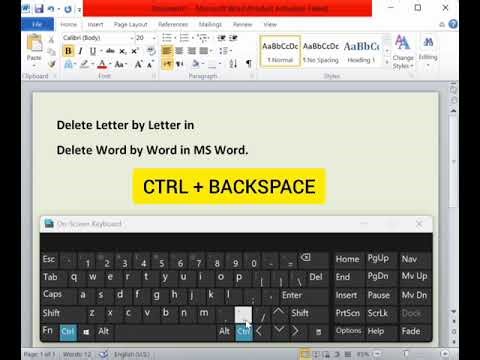Image resolution: width=480 pixels, height=360 pixels.
Task: Click the zoom slider in status bar
Action: 406,354
